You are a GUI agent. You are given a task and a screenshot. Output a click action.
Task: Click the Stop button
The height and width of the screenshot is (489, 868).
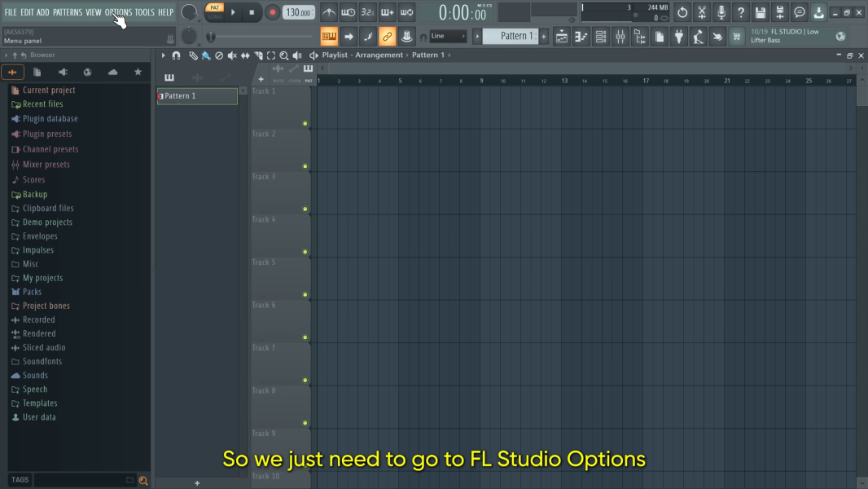252,12
